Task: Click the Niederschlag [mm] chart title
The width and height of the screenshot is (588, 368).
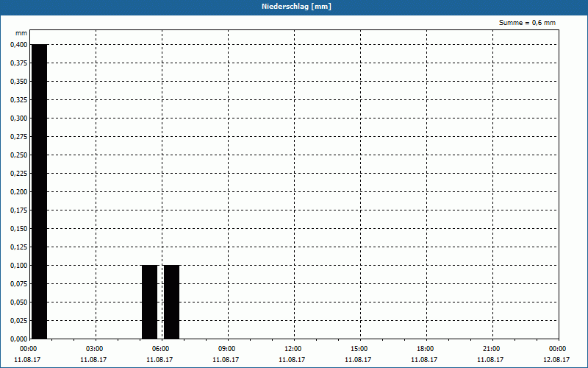Action: pos(296,7)
